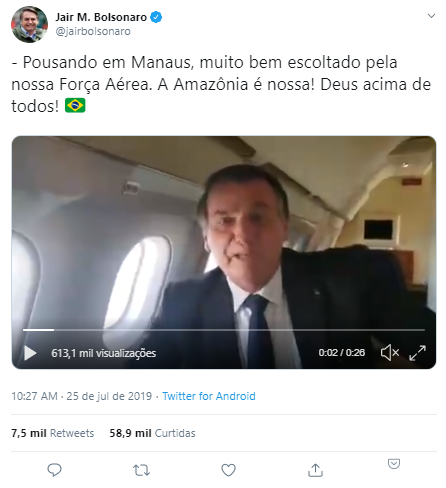Click the Pocket save icon

click(x=394, y=464)
